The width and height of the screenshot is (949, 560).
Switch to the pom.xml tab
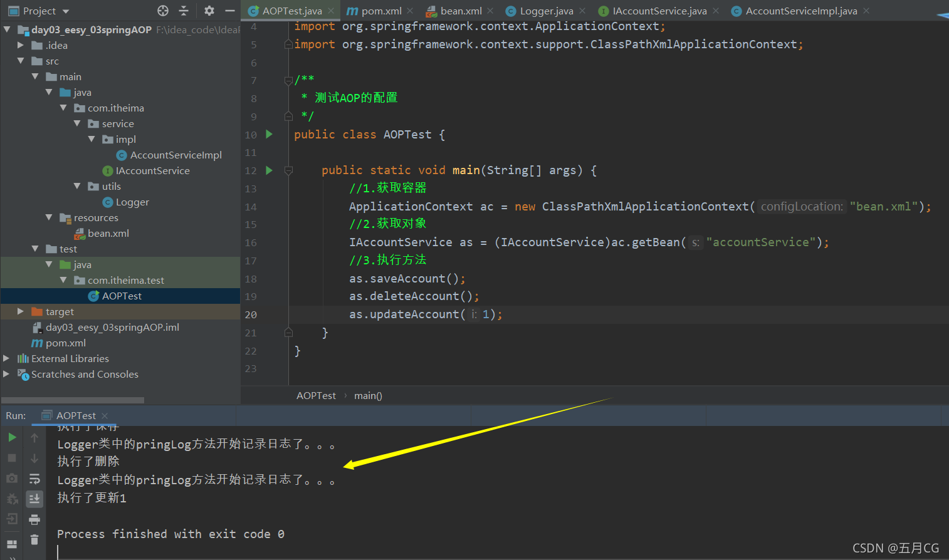pos(381,11)
